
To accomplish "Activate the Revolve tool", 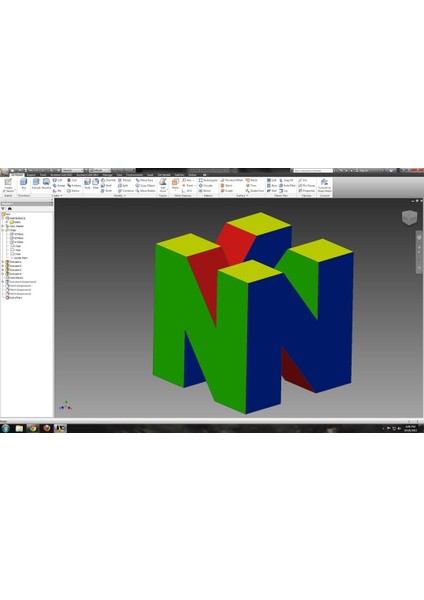I will (46, 183).
